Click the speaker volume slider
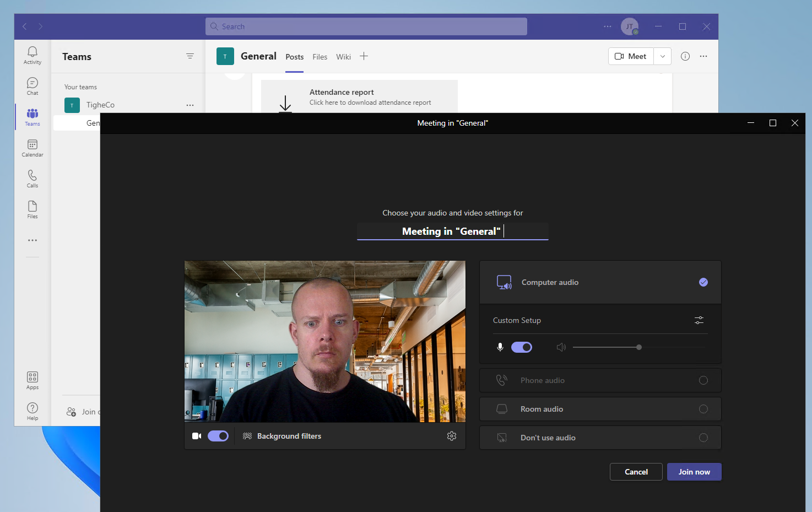 pos(638,347)
